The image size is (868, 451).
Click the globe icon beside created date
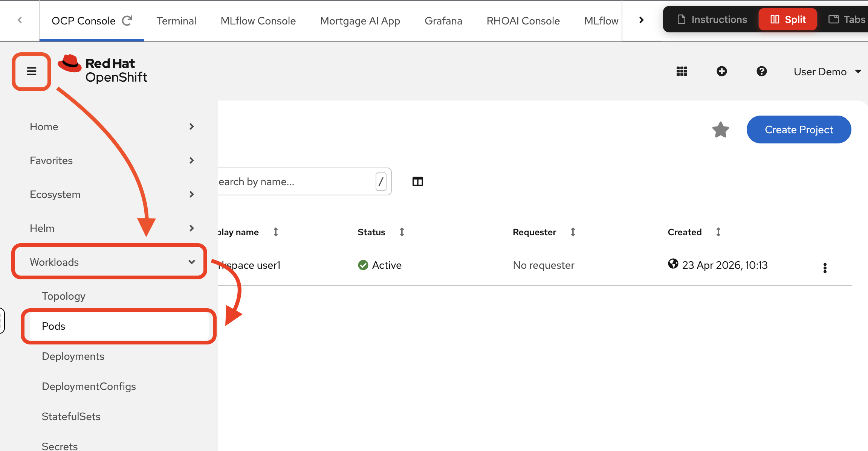(673, 264)
